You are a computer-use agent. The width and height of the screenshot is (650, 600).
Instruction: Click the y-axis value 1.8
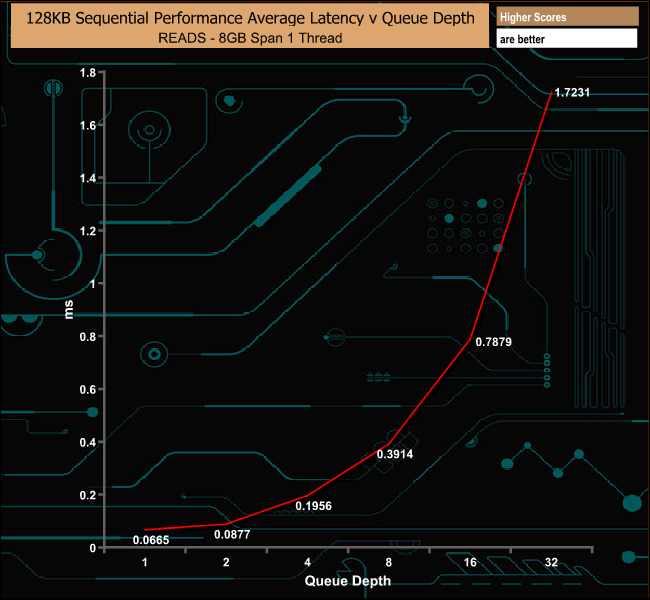click(87, 73)
